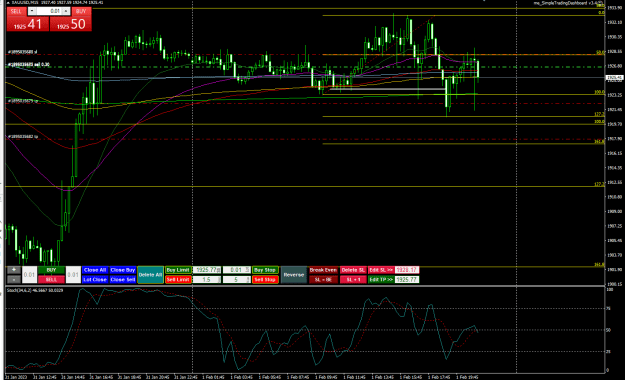Click the Break Even button
Viewport: 625px width, 380px height.
[323, 270]
